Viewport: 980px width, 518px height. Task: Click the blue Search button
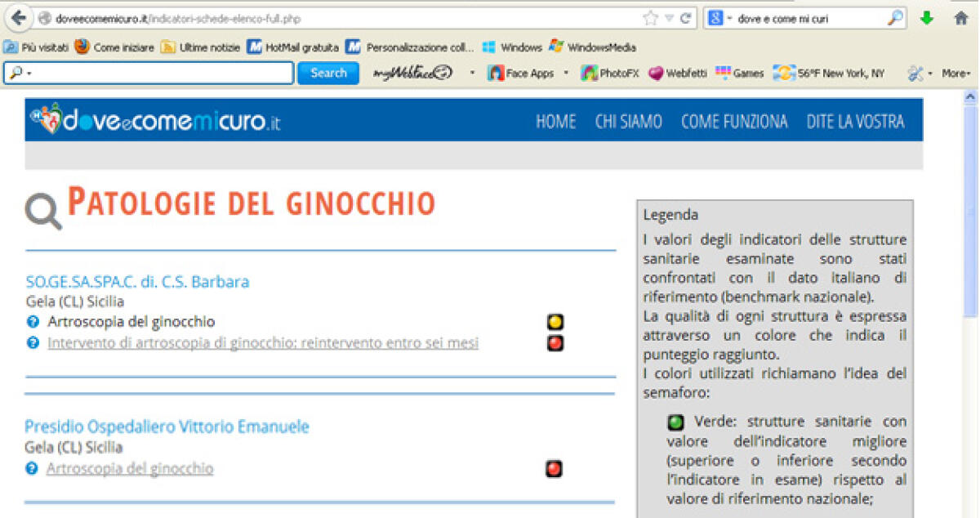[x=328, y=73]
